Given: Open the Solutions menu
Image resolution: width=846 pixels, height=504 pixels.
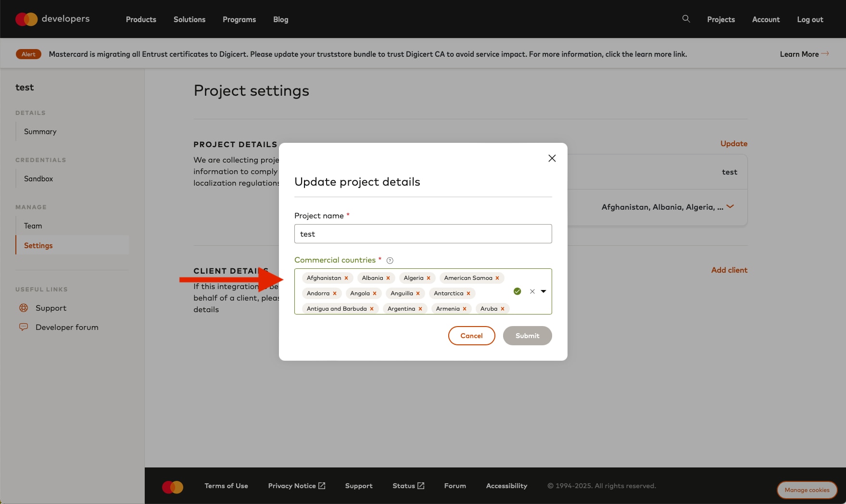Looking at the screenshot, I should coord(189,19).
